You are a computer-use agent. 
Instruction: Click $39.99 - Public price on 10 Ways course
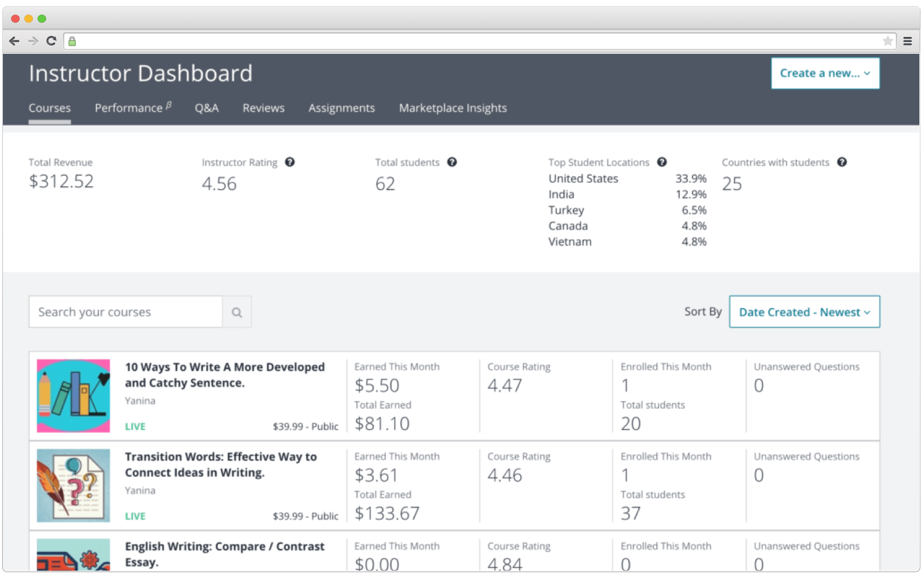305,427
